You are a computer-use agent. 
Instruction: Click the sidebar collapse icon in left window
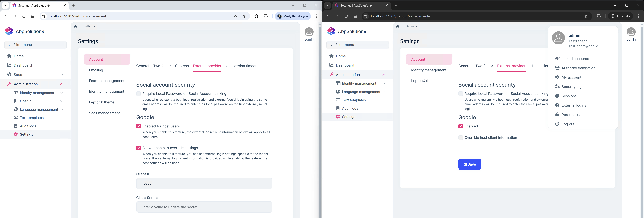tap(60, 31)
